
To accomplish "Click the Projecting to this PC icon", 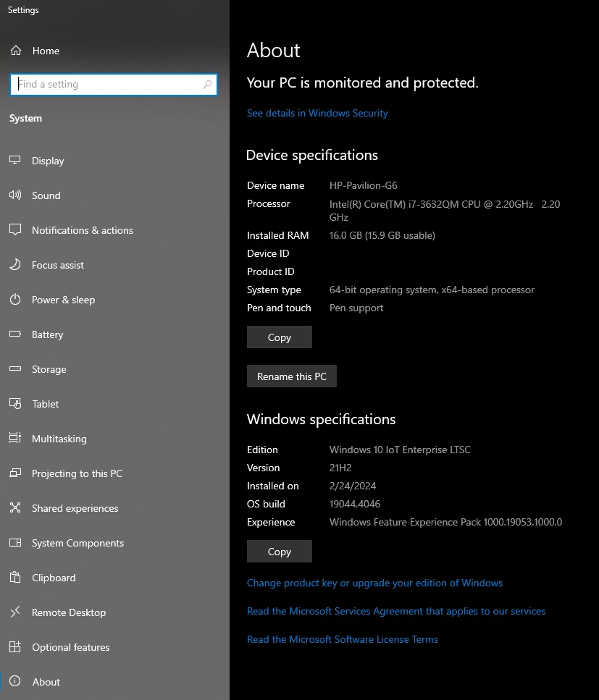I will 15,473.
